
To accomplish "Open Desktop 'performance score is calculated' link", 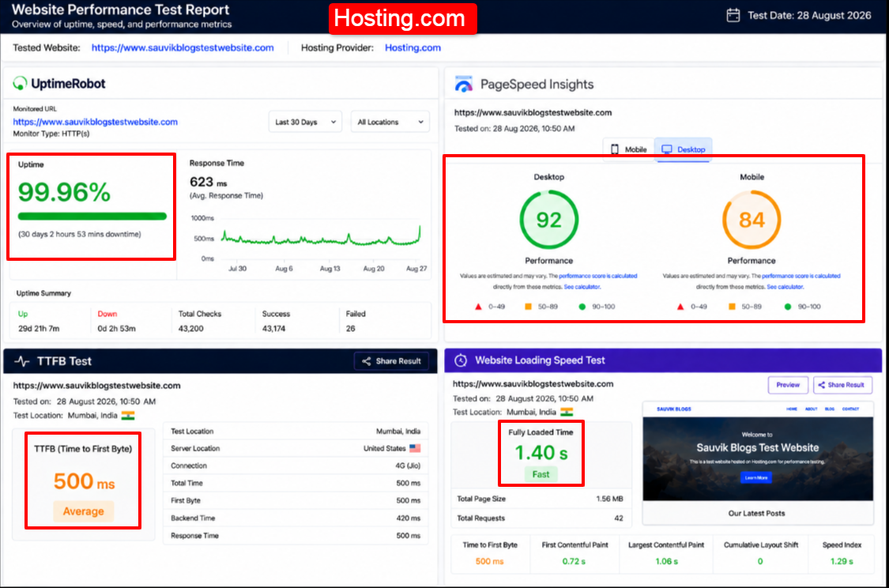I will tap(598, 276).
